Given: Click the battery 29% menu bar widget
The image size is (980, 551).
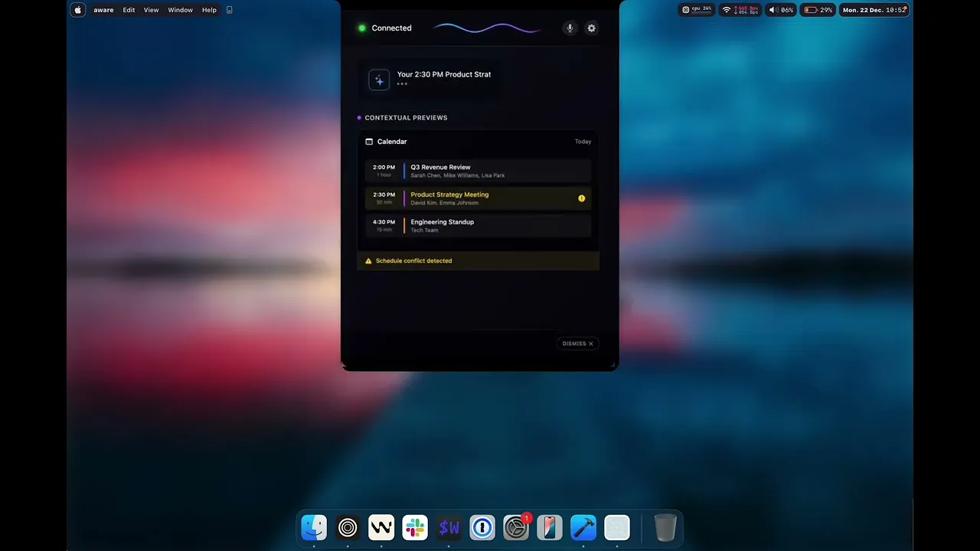Looking at the screenshot, I should click(818, 10).
